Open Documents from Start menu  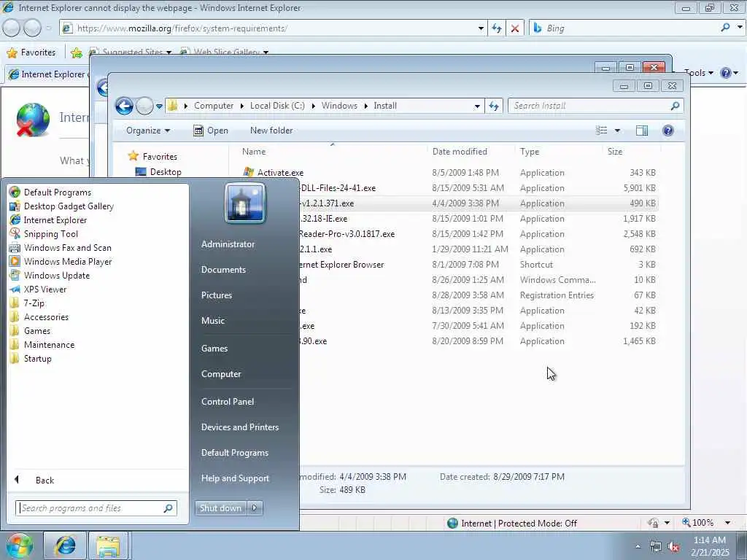click(x=223, y=270)
